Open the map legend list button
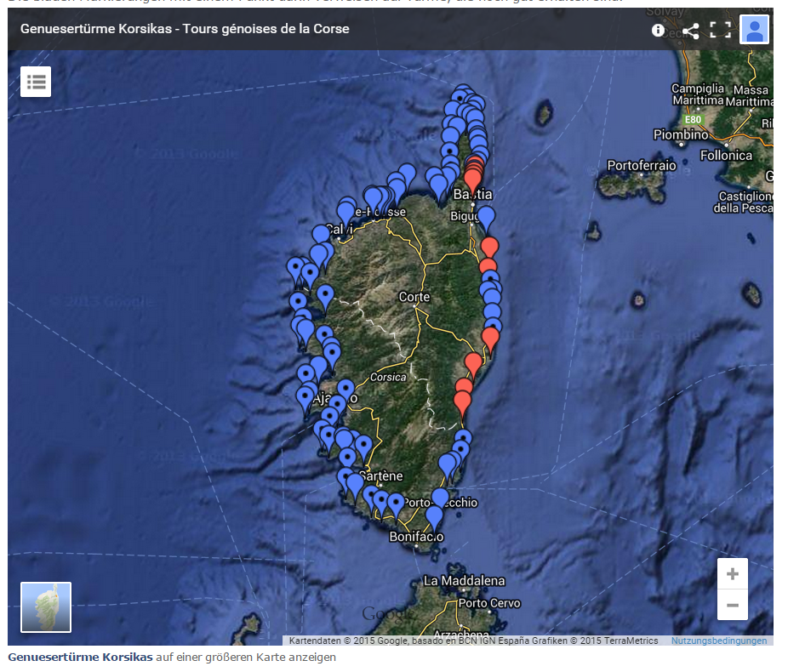 coord(36,82)
